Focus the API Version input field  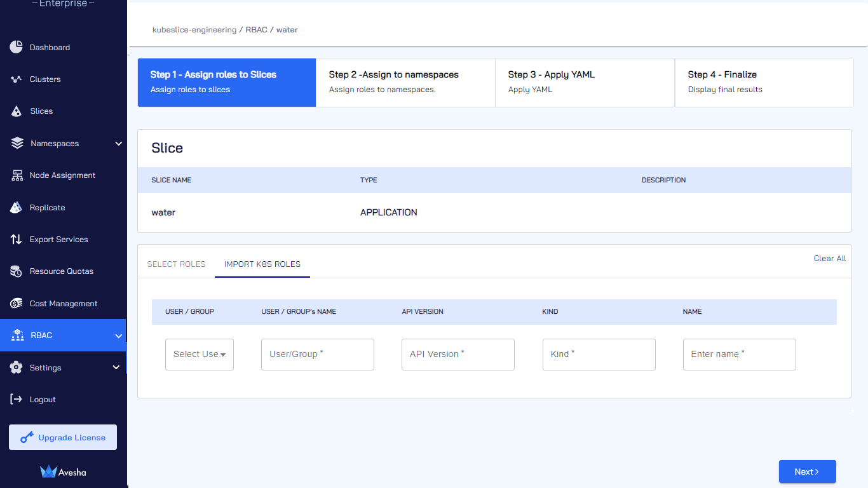(458, 355)
